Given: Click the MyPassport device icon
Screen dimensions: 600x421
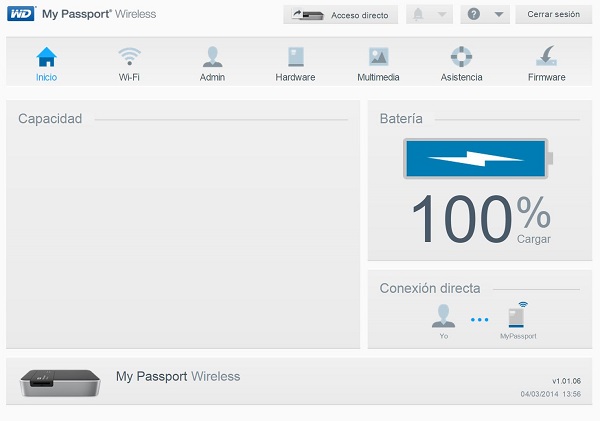Looking at the screenshot, I should [x=518, y=315].
